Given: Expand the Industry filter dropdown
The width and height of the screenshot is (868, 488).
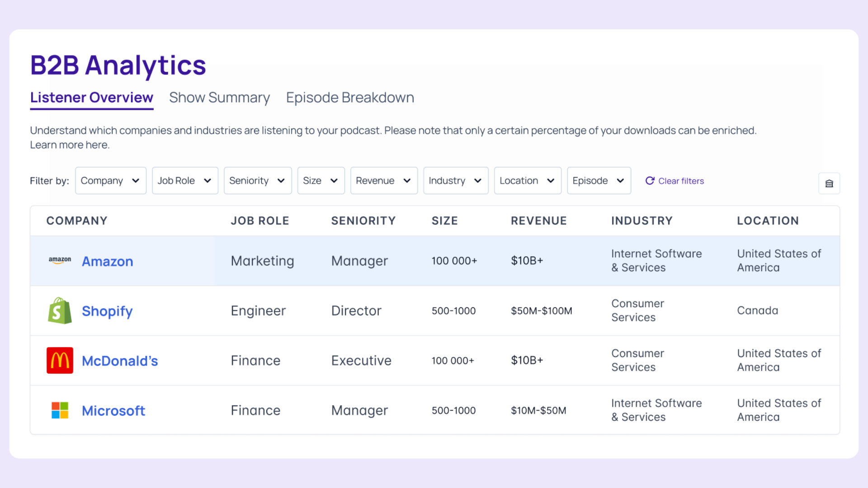Looking at the screenshot, I should point(455,181).
